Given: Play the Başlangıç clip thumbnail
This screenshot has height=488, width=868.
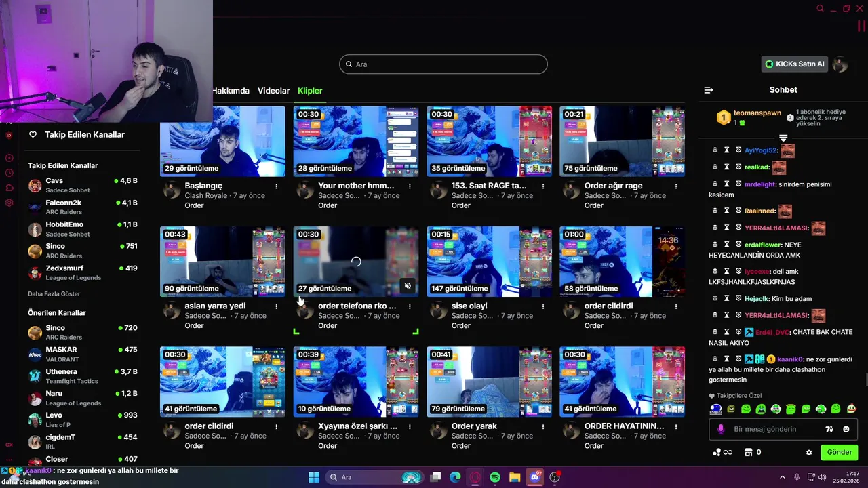Looking at the screenshot, I should coord(222,141).
